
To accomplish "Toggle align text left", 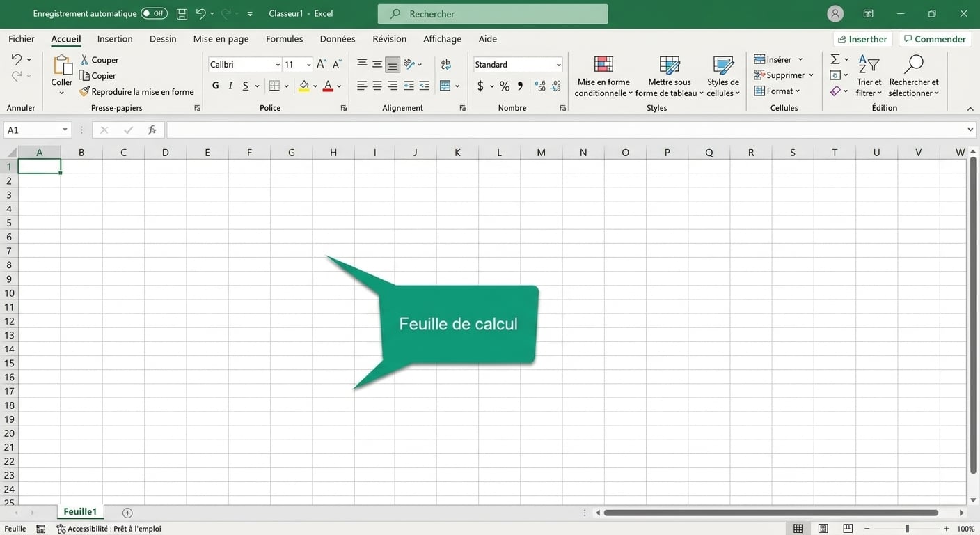I will pos(362,86).
